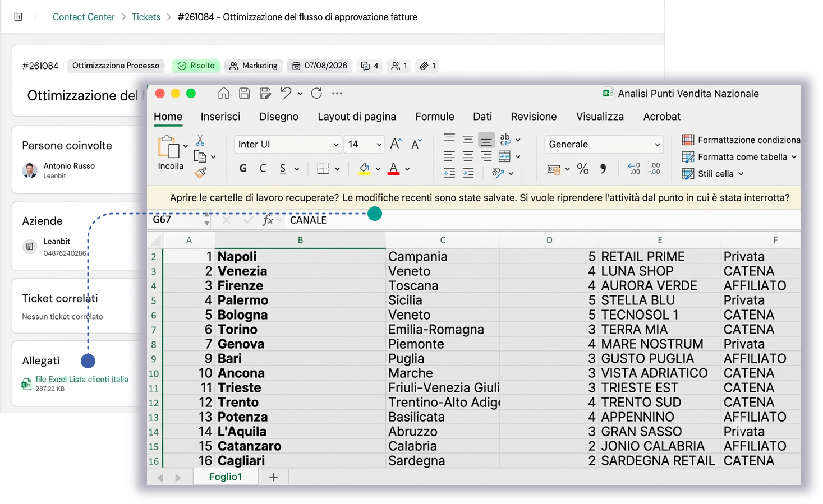Click the Home icon in Excel's title bar
Viewport: 823px width, 504px height.
tap(223, 93)
